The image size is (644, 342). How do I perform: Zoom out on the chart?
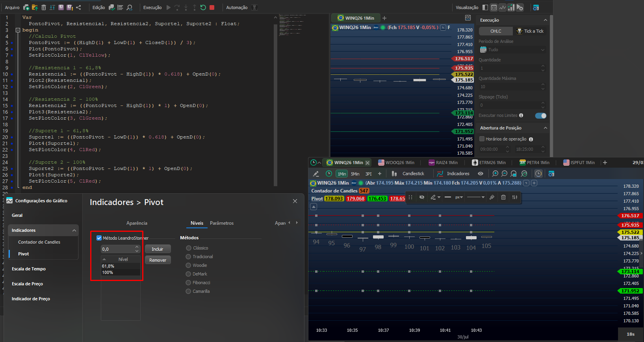pos(504,174)
